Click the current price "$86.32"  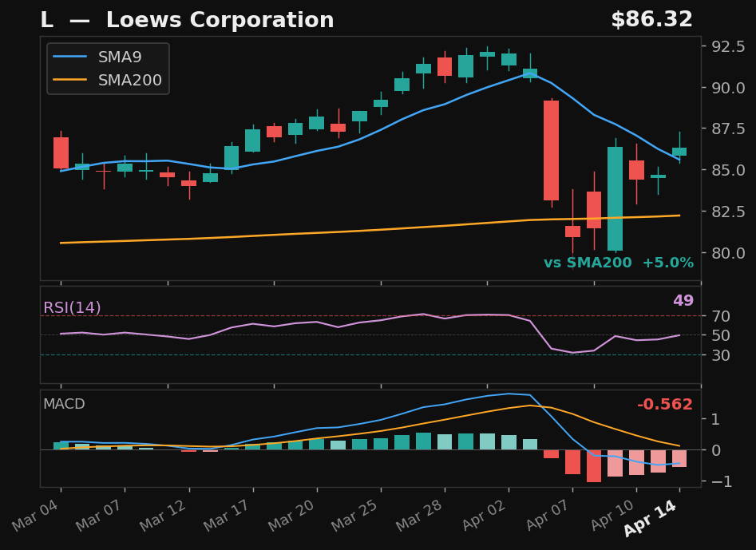click(652, 20)
